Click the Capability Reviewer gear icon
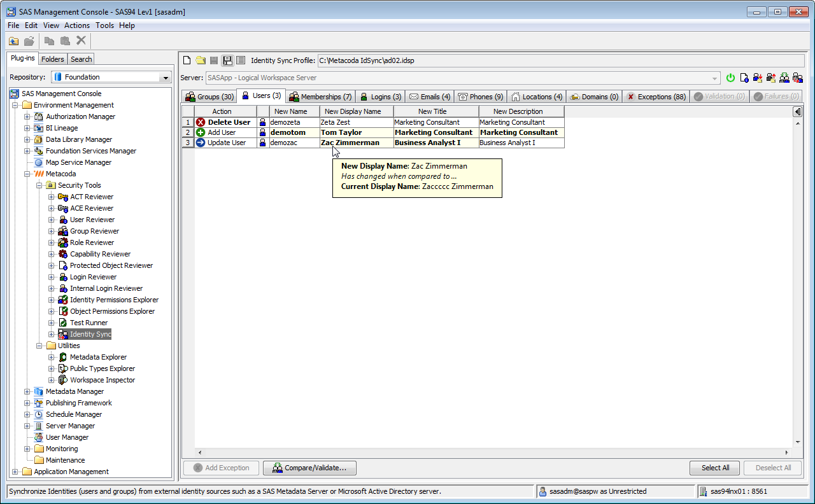Viewport: 815px width, 504px height. pyautogui.click(x=63, y=254)
